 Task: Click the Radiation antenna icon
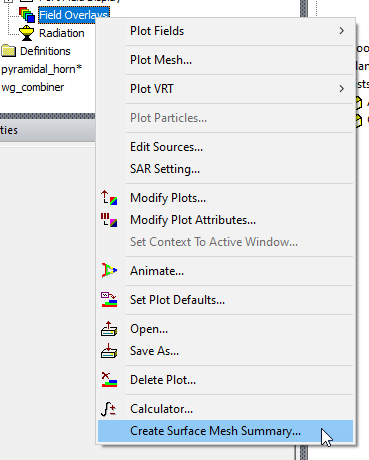27,33
